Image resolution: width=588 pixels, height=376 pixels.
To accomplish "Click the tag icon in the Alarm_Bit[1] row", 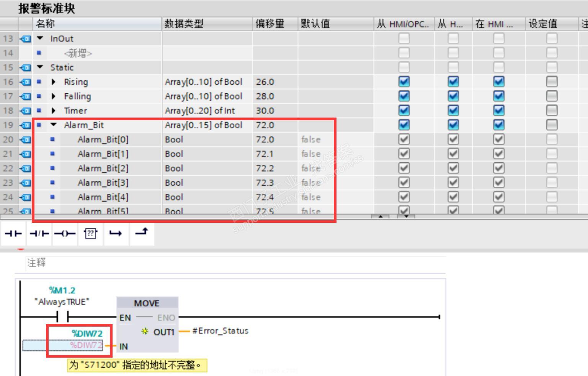I will coord(25,154).
